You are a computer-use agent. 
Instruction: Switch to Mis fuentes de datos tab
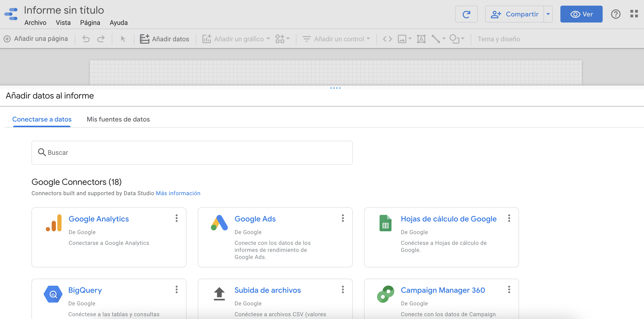pos(118,119)
